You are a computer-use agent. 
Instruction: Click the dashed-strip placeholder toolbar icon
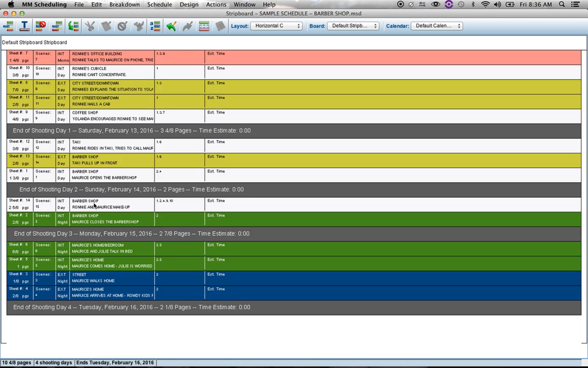tap(204, 26)
